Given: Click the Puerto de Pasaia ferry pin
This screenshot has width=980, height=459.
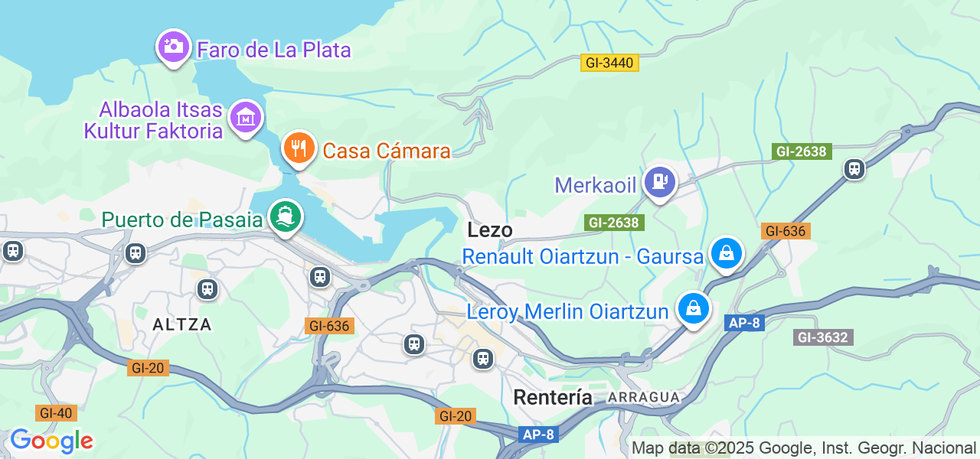Looking at the screenshot, I should (x=286, y=216).
